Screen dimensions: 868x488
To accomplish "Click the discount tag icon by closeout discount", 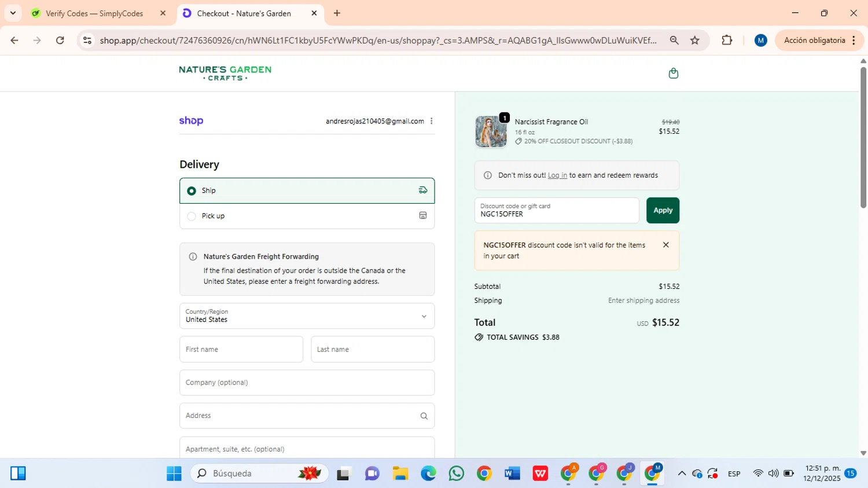I will pos(518,141).
